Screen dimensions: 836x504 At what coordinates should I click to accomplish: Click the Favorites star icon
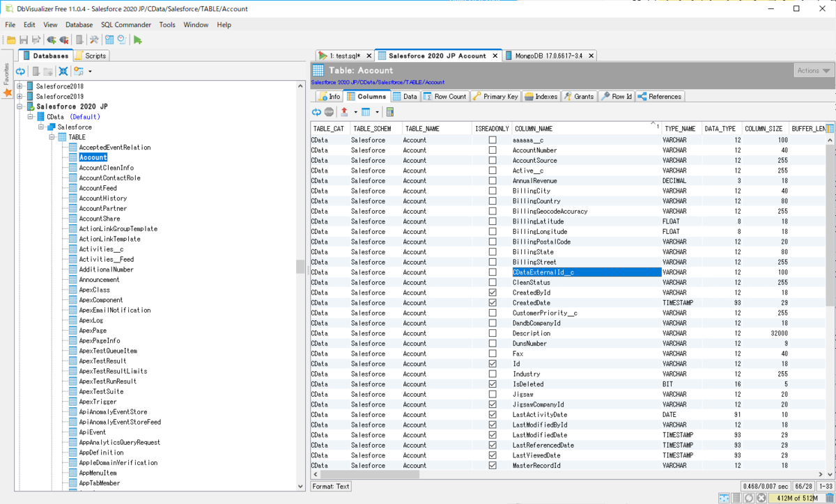[x=8, y=93]
